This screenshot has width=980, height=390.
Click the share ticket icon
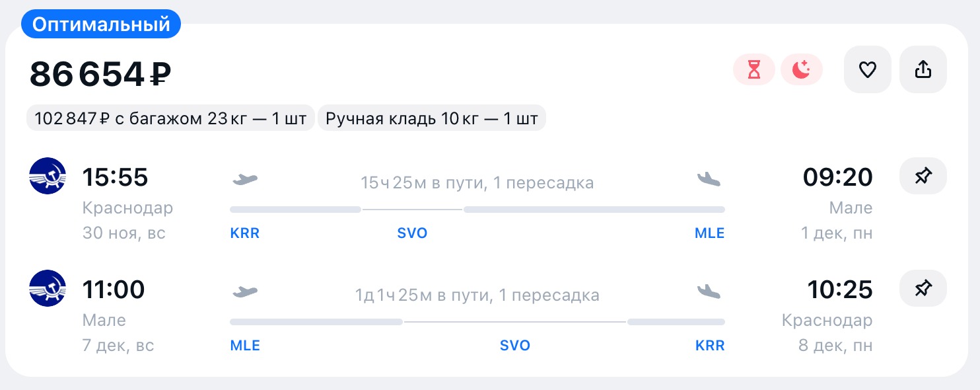(923, 69)
